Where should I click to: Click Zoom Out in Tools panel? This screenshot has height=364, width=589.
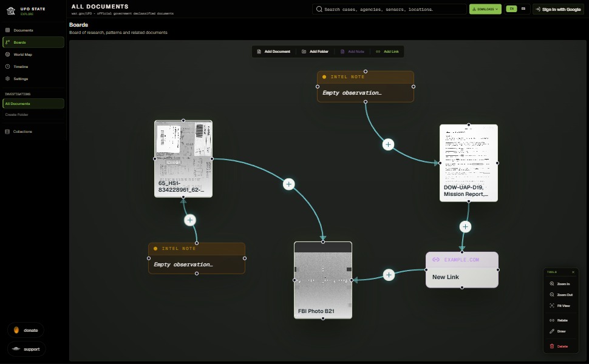click(560, 295)
